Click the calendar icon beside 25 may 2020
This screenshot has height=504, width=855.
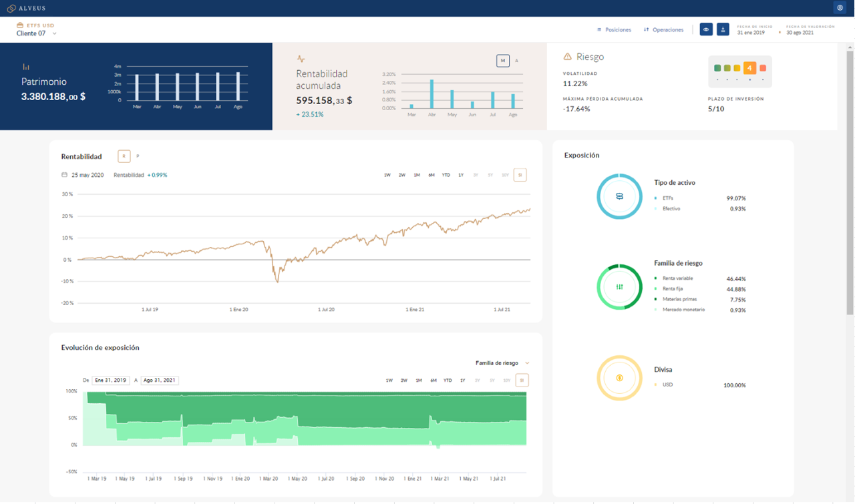64,175
